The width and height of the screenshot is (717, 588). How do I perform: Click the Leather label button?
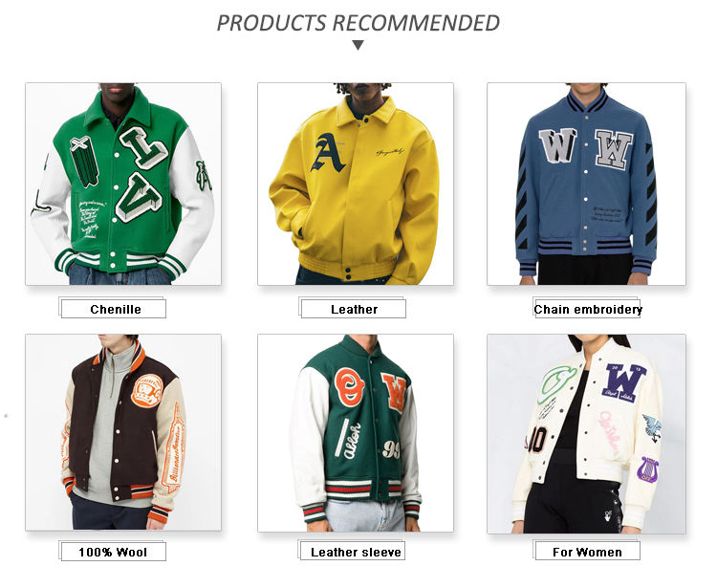coord(354,309)
